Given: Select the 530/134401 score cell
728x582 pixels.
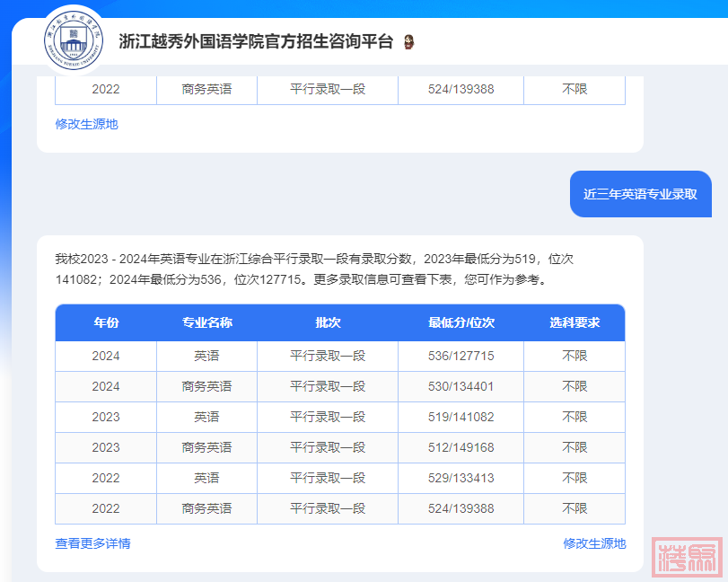Looking at the screenshot, I should tap(461, 386).
